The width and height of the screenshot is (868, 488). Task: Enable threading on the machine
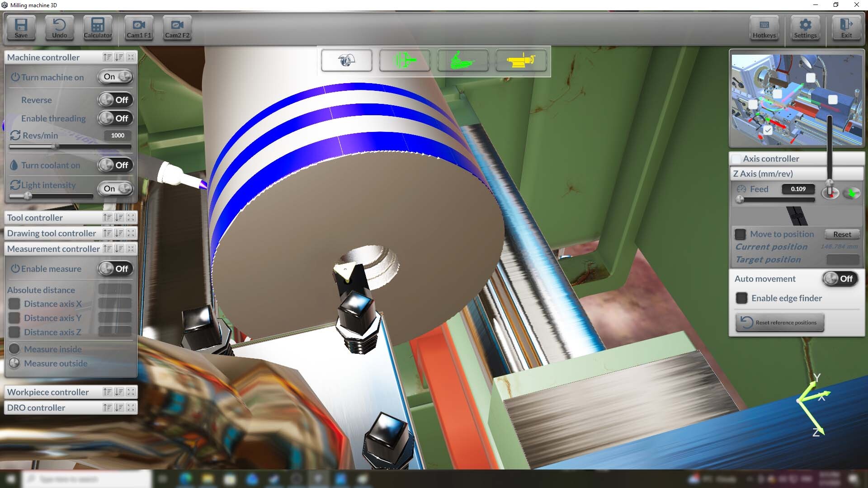(x=115, y=118)
